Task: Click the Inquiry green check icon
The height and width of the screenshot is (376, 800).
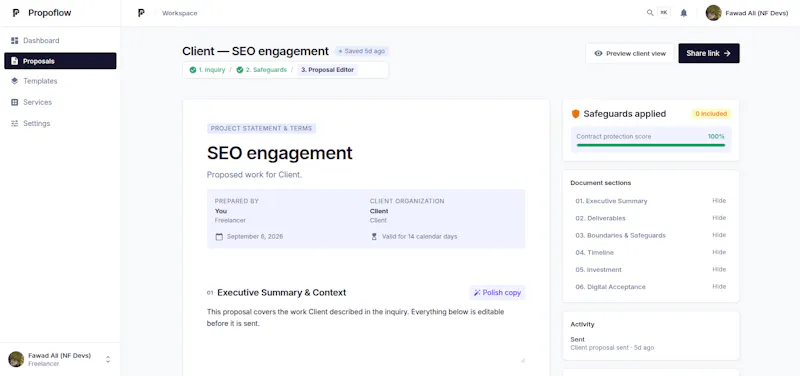Action: (193, 70)
